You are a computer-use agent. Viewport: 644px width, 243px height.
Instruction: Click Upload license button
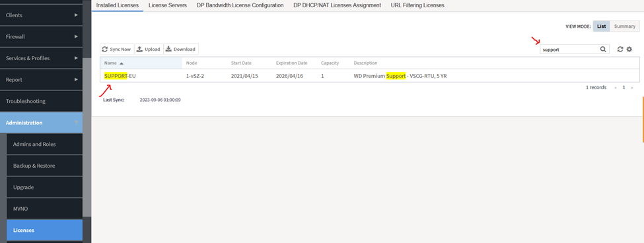pos(149,50)
